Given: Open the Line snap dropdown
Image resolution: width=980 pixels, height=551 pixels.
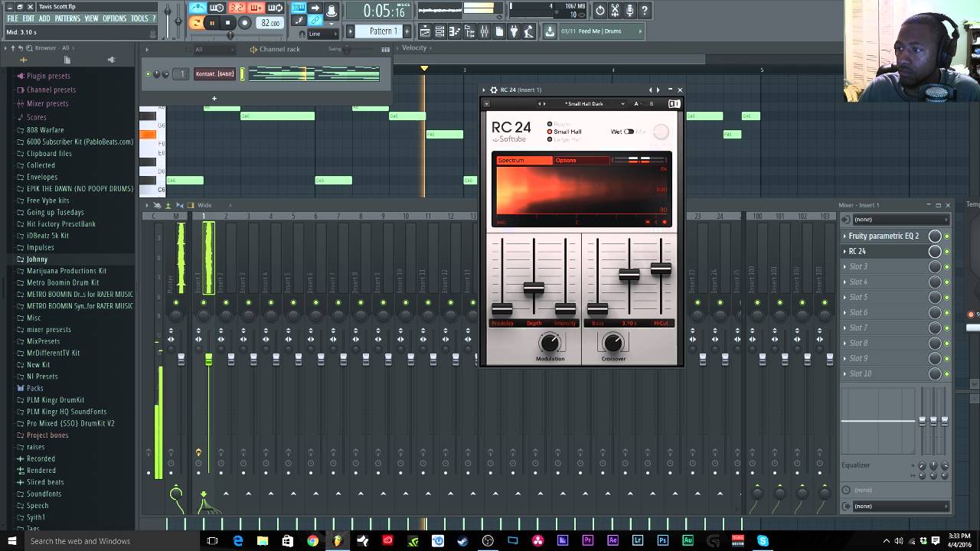Looking at the screenshot, I should (322, 34).
